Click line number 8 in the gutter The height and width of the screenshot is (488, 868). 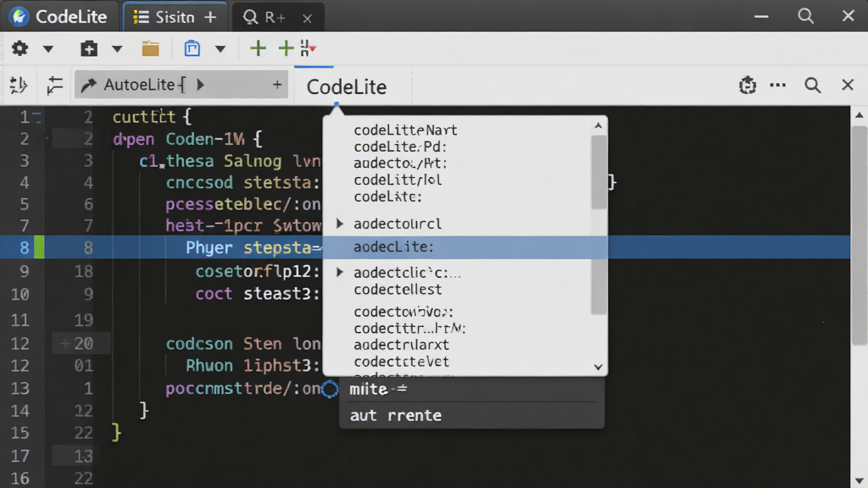point(25,247)
